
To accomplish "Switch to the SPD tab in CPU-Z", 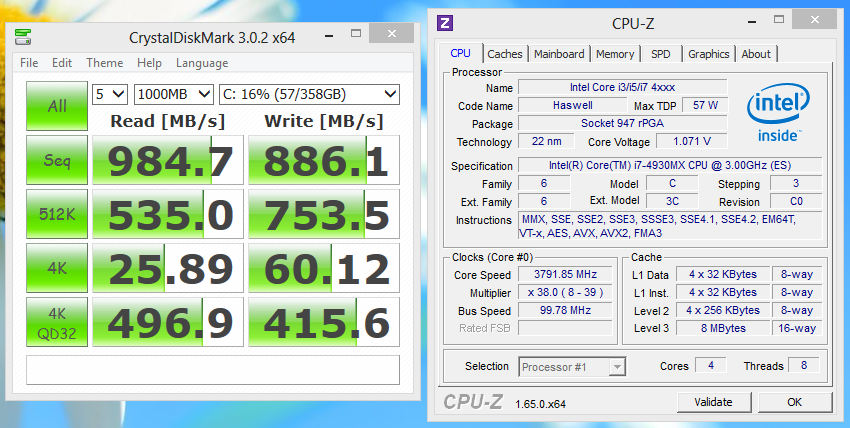I will [x=660, y=54].
